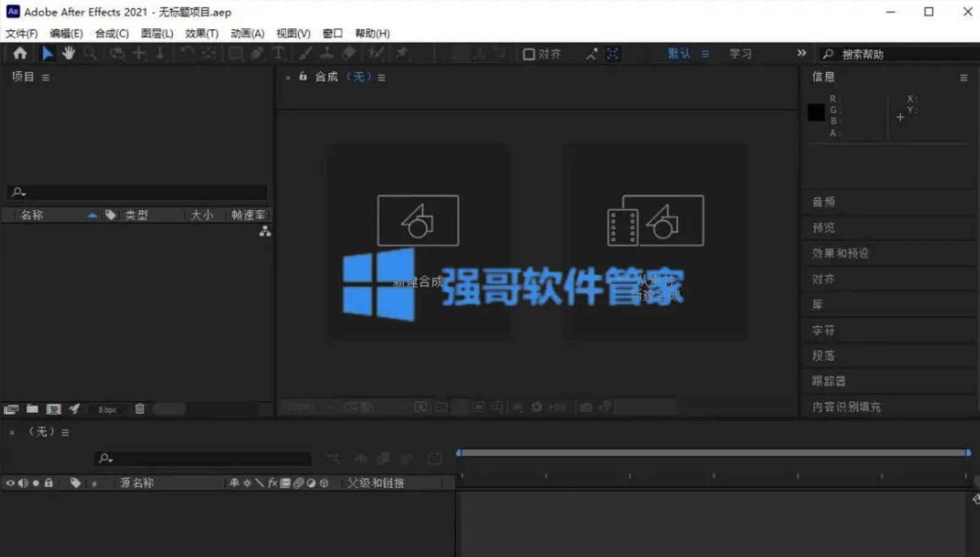Click the black color swatch in 信息 panel
This screenshot has width=980, height=557.
[x=816, y=112]
